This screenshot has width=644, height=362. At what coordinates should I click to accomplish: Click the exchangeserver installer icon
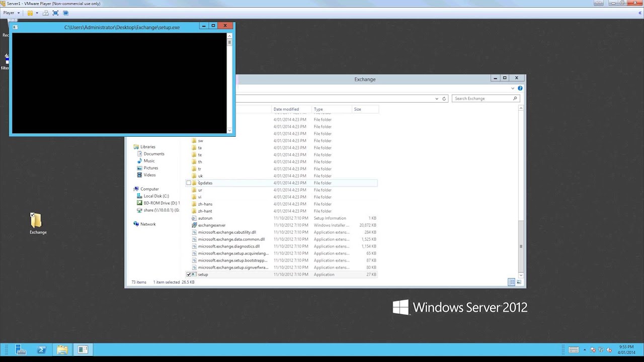click(x=194, y=225)
